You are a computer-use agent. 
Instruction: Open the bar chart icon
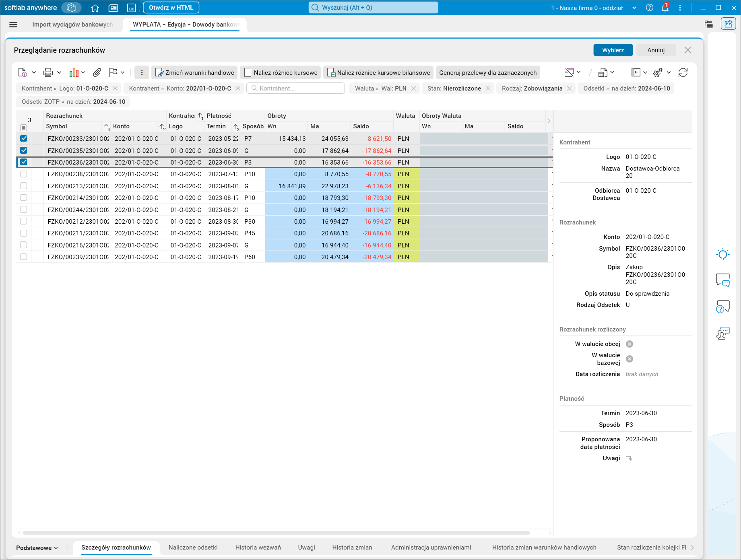(74, 72)
